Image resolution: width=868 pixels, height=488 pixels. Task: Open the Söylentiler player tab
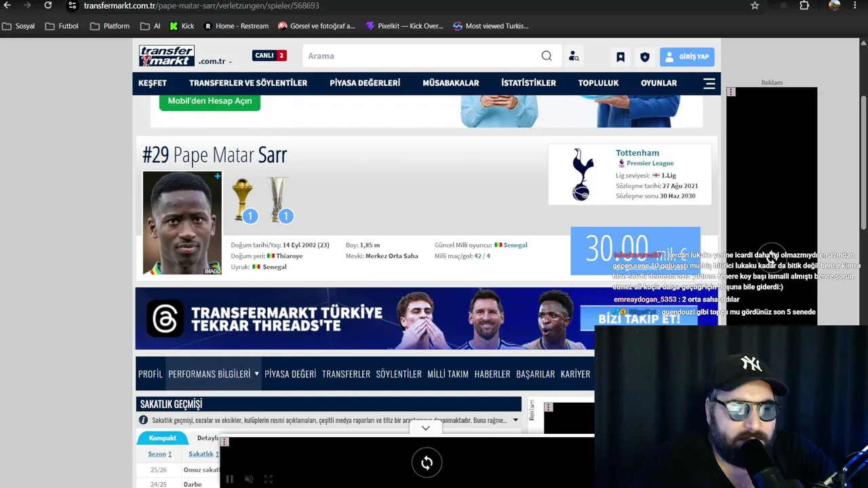[x=399, y=374]
